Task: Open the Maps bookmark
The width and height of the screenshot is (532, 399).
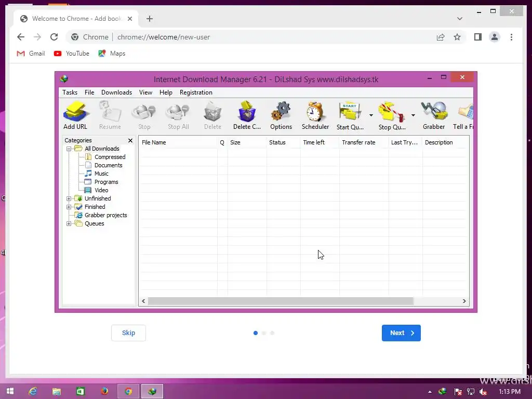Action: click(112, 54)
